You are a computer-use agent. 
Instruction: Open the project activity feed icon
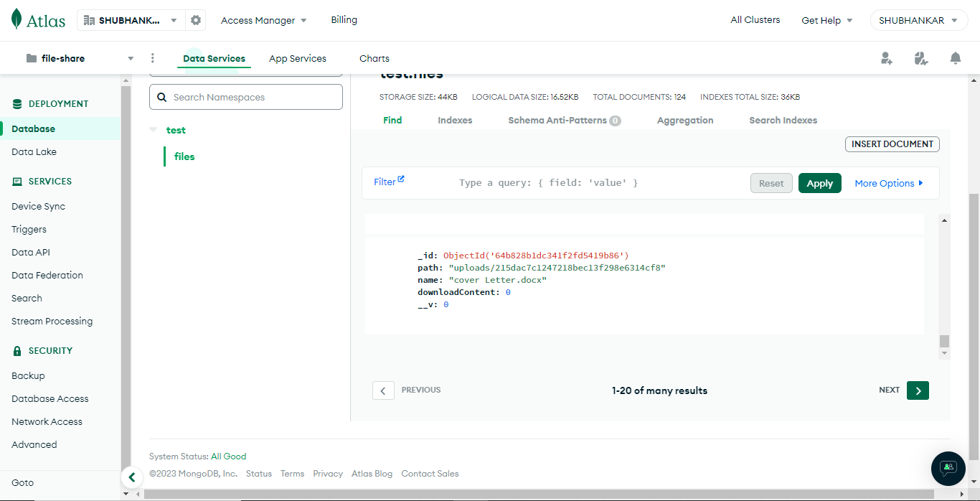[921, 58]
